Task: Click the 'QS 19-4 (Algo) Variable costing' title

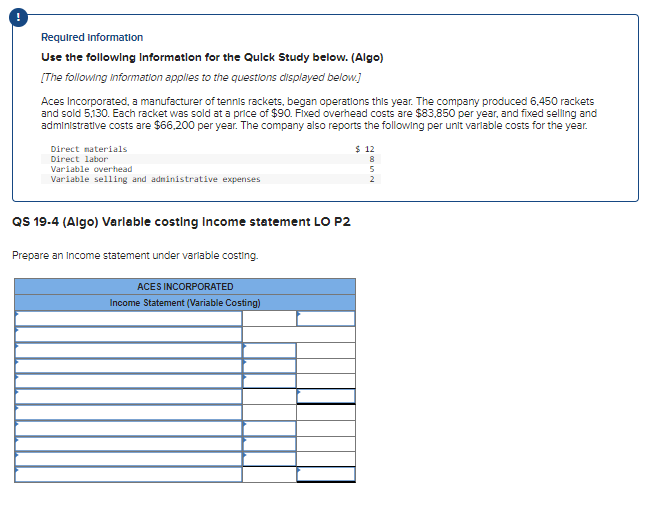Action: [181, 222]
